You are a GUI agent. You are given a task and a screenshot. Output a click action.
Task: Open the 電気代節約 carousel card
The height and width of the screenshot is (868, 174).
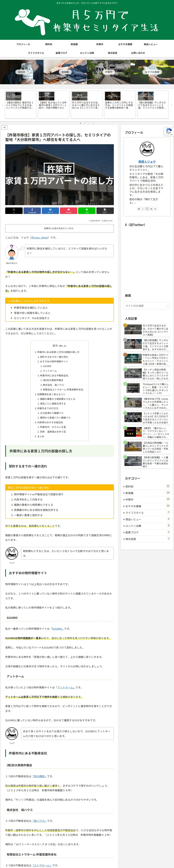tap(20, 104)
